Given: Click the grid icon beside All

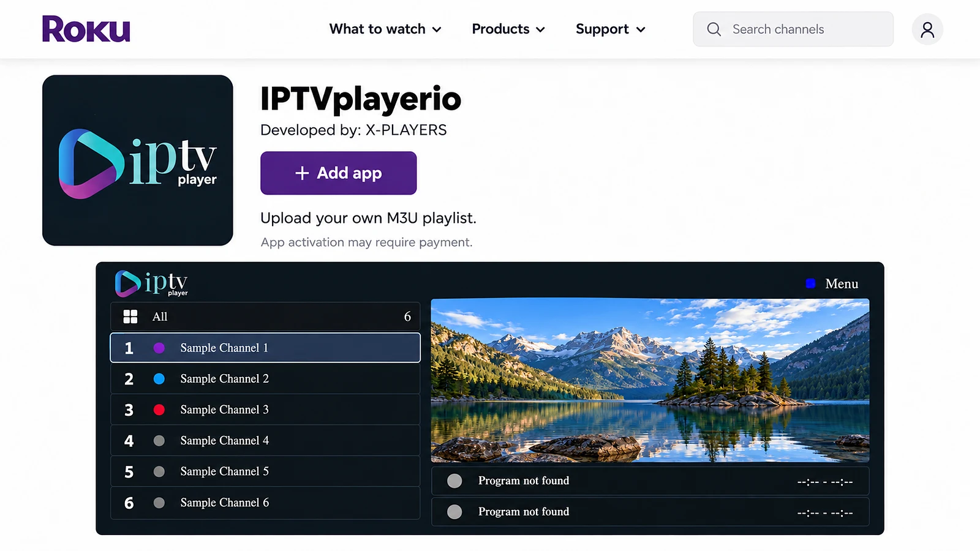Looking at the screenshot, I should 130,317.
